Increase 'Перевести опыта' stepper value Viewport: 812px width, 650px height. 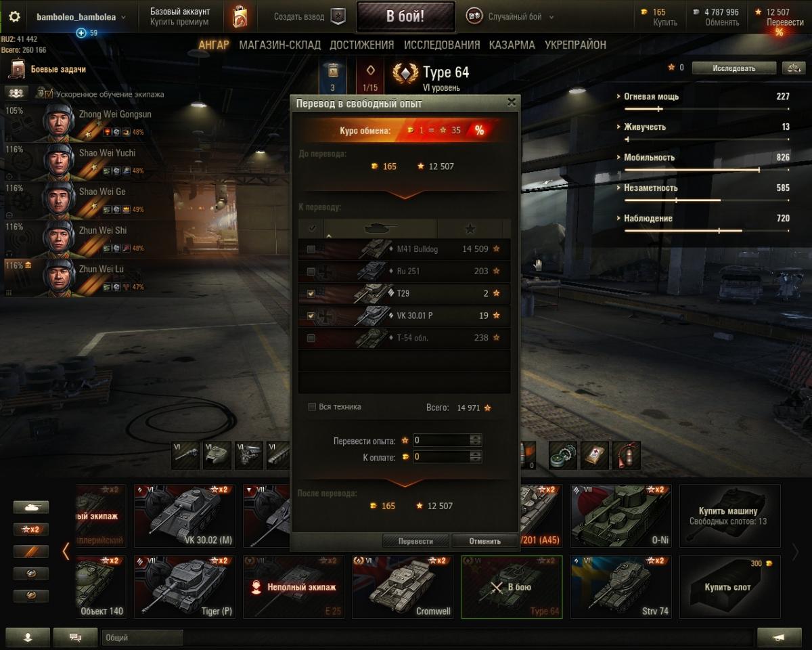point(476,437)
